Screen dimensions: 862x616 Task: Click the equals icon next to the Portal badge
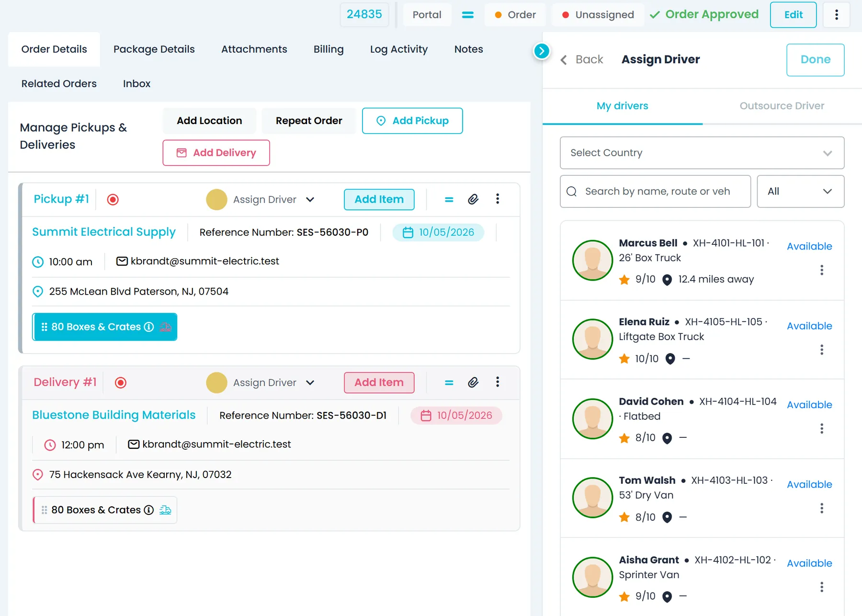(468, 15)
